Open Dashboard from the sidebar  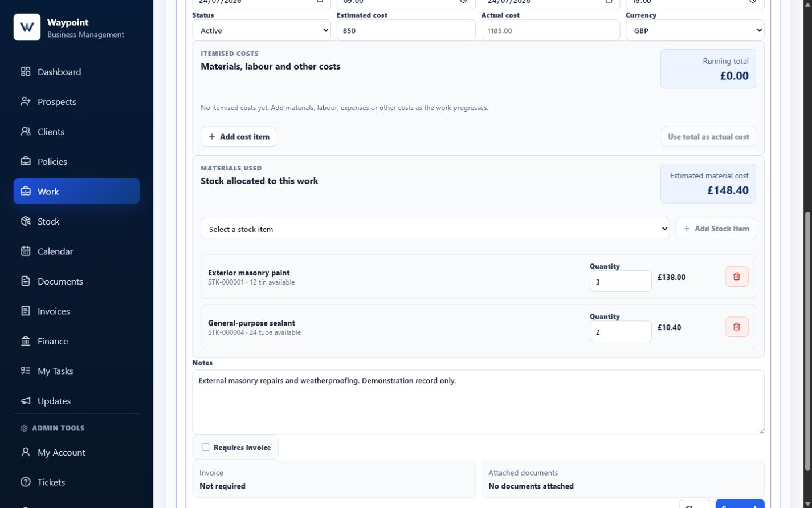click(76, 72)
